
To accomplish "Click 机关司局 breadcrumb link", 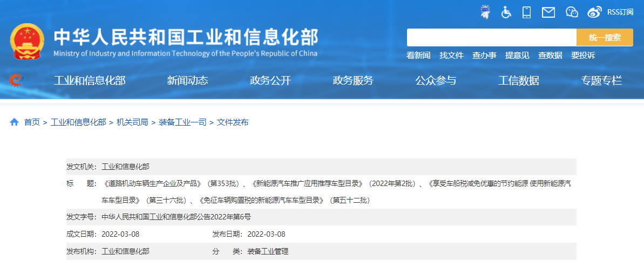I will [132, 122].
